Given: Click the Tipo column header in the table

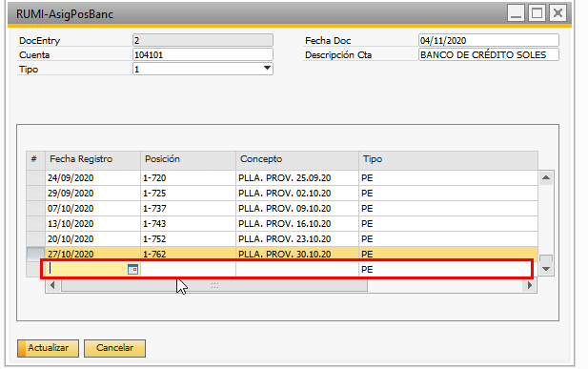Looking at the screenshot, I should pyautogui.click(x=448, y=159).
